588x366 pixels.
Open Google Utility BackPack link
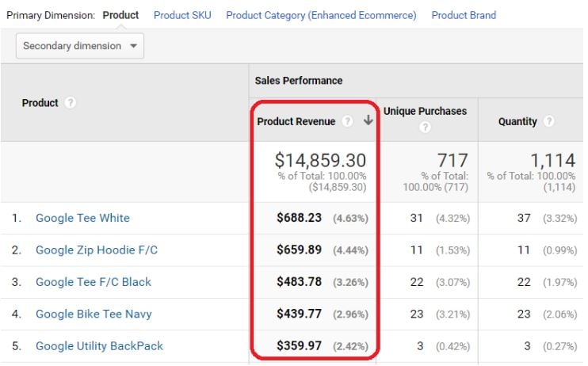[x=99, y=345]
